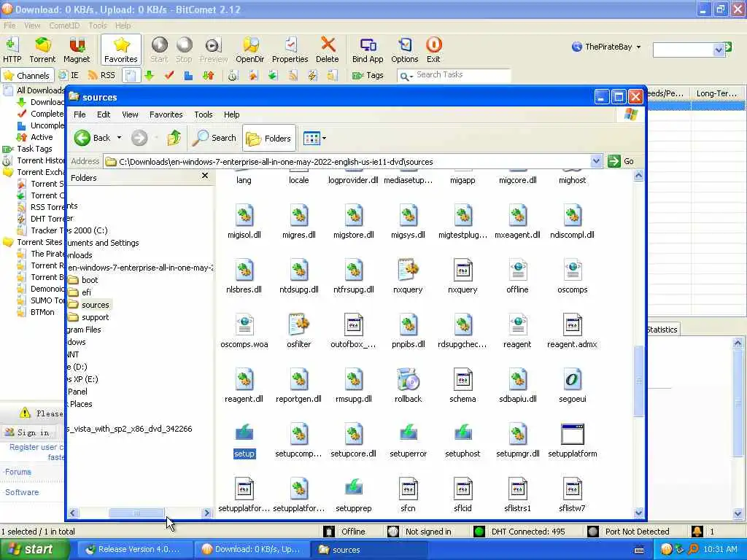
Task: Click the Statistics tab in BitComet
Action: (x=662, y=330)
